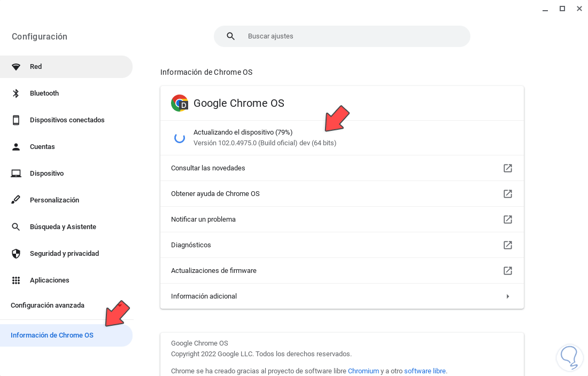The image size is (588, 376).
Task: Click the laptop icon beside Dispositivo
Action: coord(16,174)
